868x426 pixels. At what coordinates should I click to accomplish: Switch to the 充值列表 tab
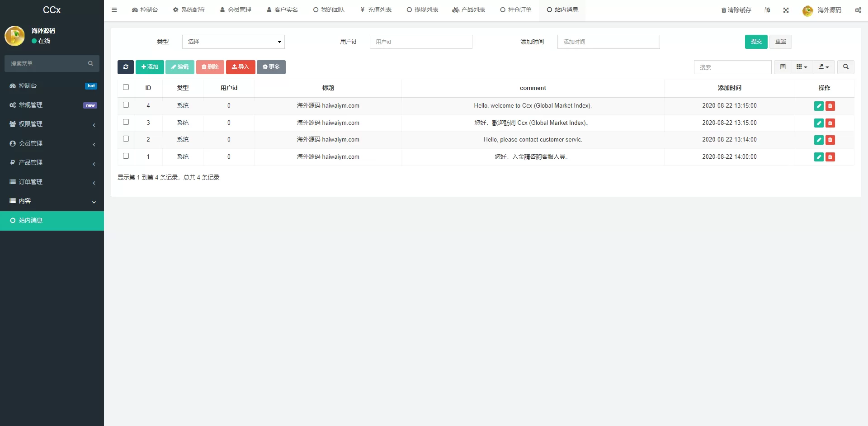(376, 9)
